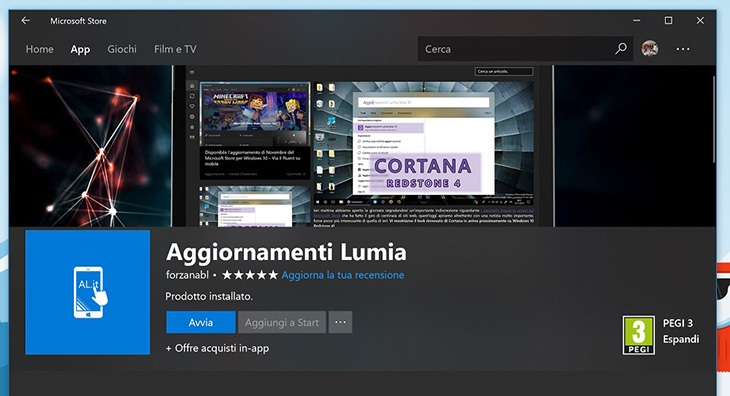
Task: Minimize the Microsoft Store window
Action: coord(637,20)
